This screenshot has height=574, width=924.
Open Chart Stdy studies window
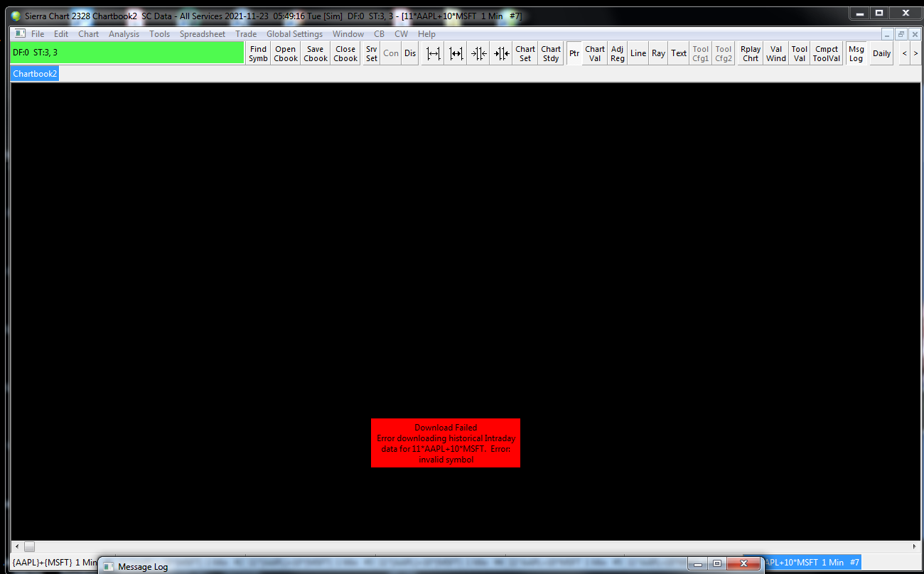tap(551, 53)
